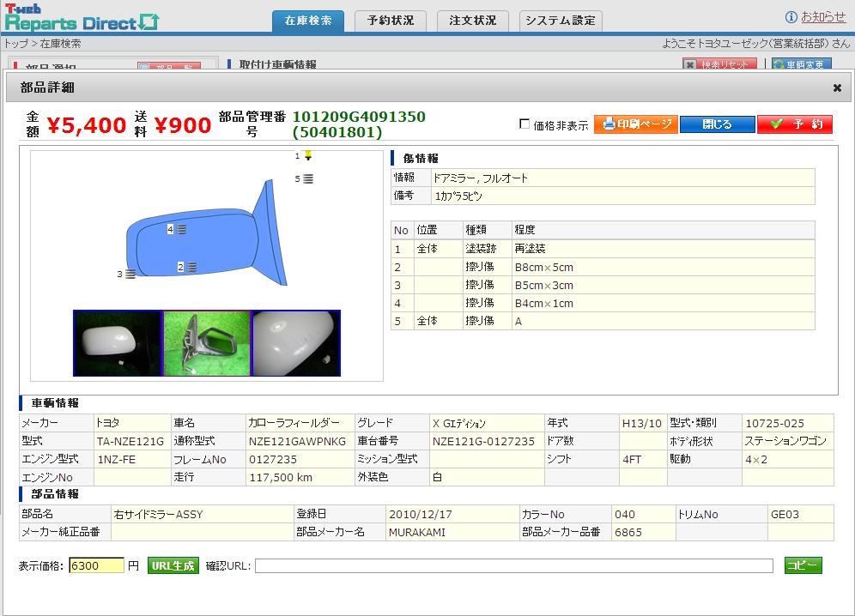855x616 pixels.
Task: Open the システム設定 tab
Action: coord(561,21)
